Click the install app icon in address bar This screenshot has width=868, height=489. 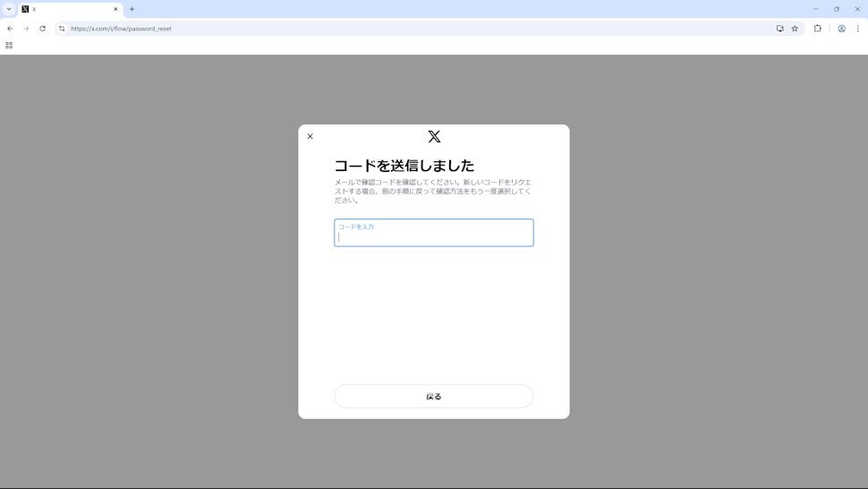[780, 29]
